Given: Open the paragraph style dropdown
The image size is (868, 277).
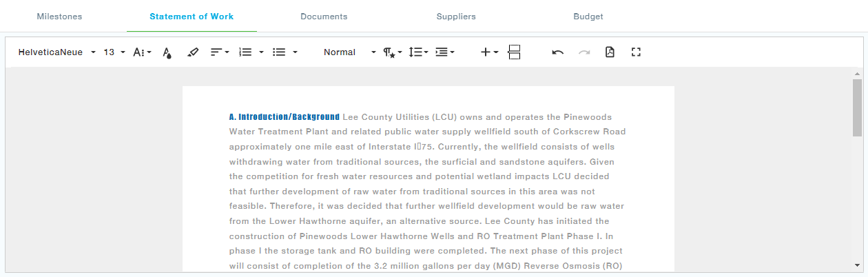Looking at the screenshot, I should pyautogui.click(x=393, y=52).
